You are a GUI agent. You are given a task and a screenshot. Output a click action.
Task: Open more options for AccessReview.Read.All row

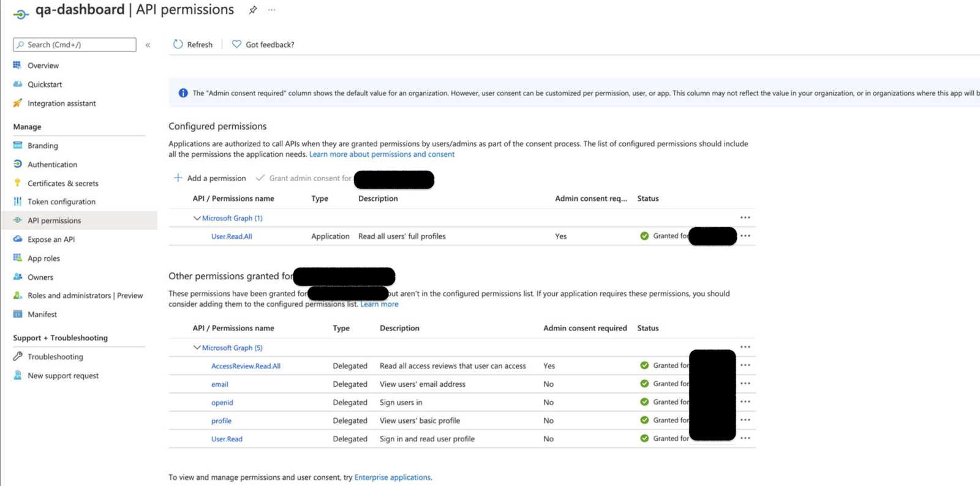[745, 365]
